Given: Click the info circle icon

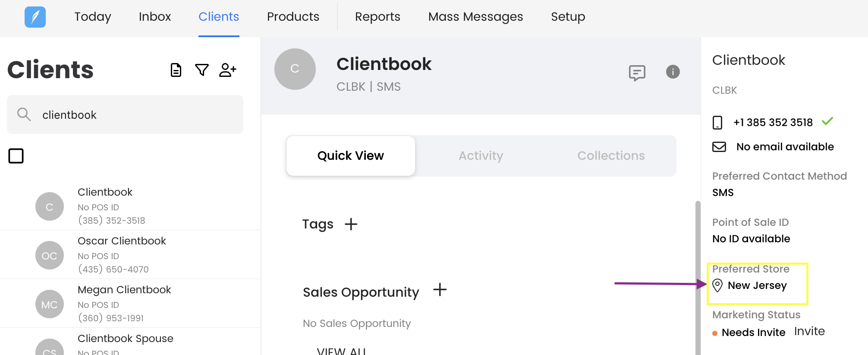Looking at the screenshot, I should (x=673, y=72).
